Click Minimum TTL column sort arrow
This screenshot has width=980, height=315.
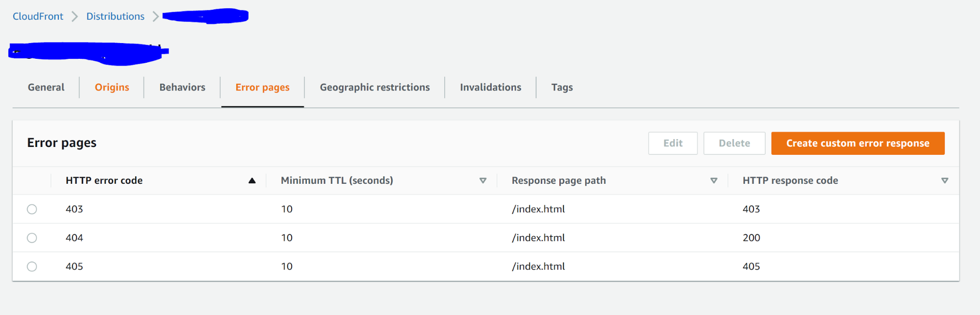coord(483,181)
